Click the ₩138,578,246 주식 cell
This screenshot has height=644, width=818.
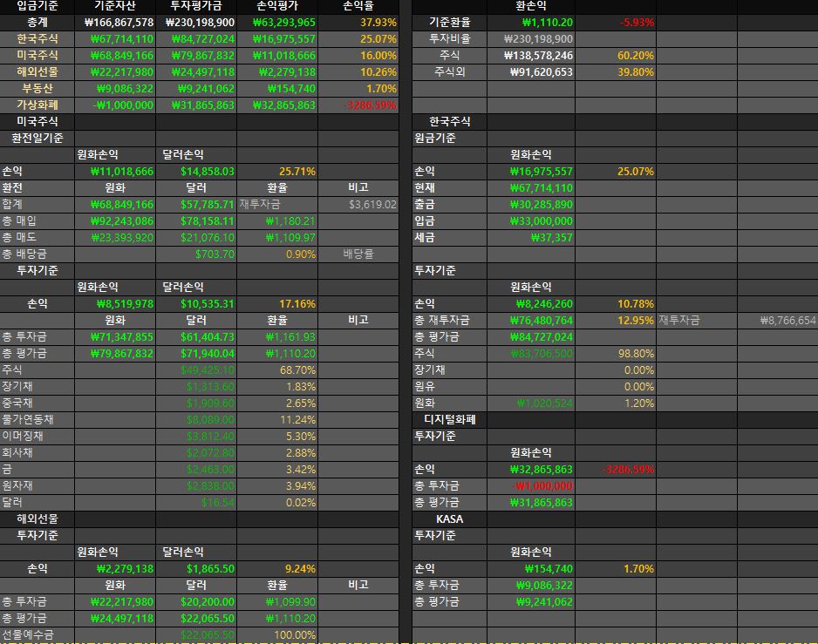[531, 55]
